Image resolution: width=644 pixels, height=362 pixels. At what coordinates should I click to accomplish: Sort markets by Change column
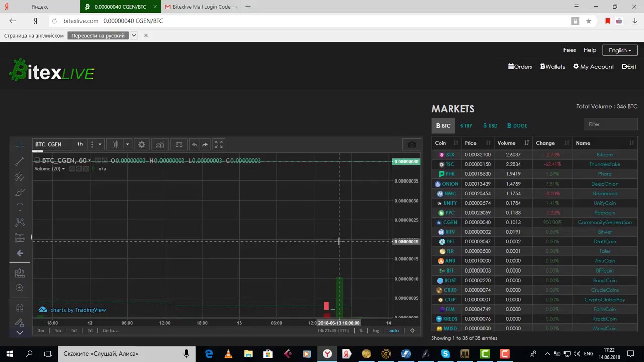click(x=552, y=143)
